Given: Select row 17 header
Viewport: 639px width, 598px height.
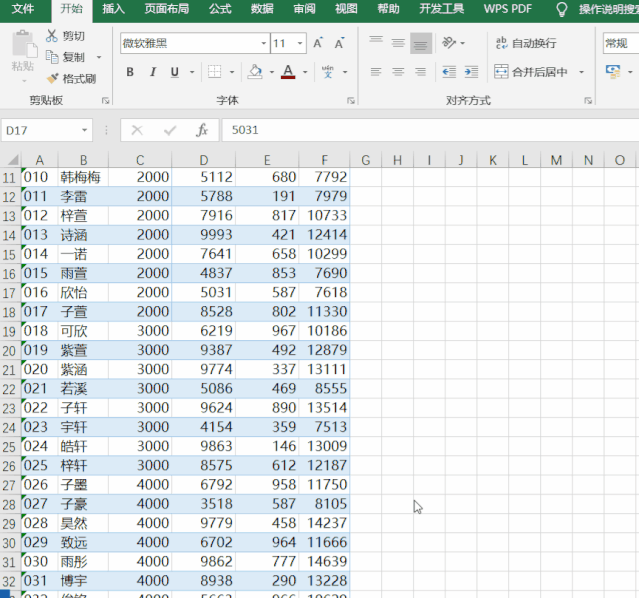Looking at the screenshot, I should [x=9, y=293].
